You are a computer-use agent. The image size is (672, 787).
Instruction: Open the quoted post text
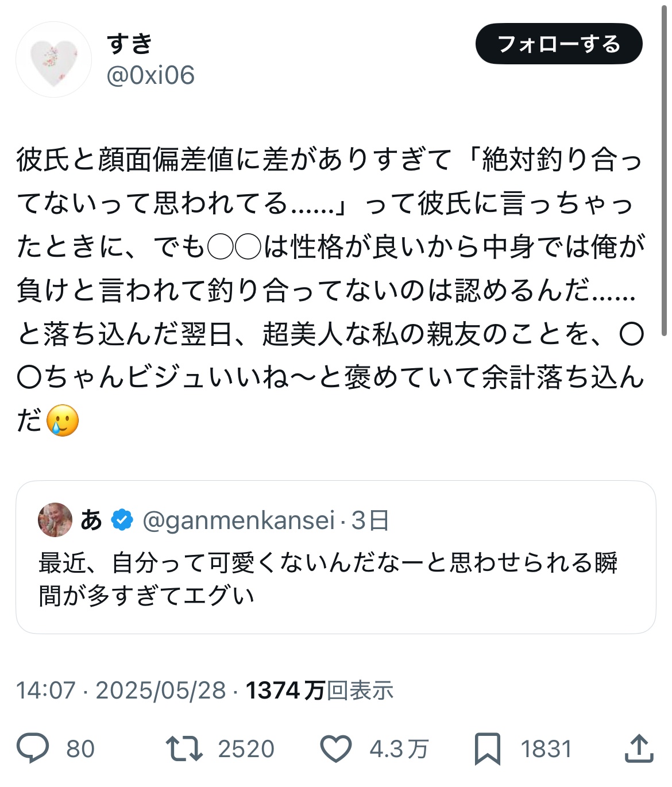(327, 578)
